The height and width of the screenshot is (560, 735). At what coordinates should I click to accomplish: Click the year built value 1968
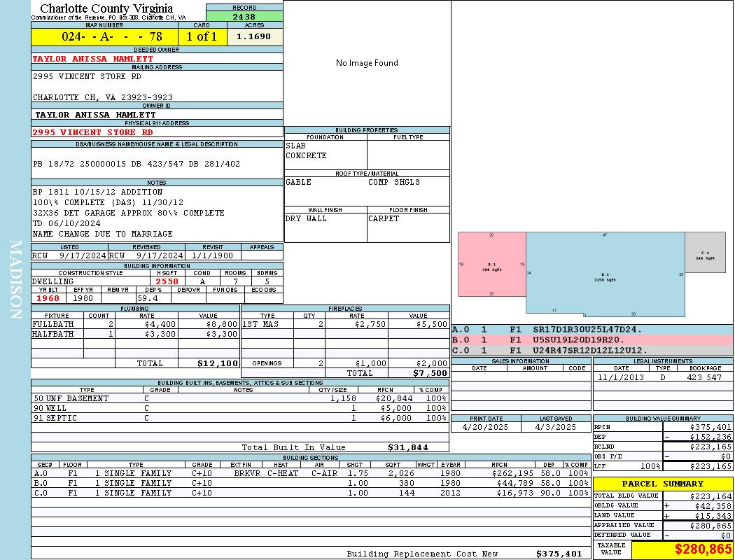click(48, 298)
